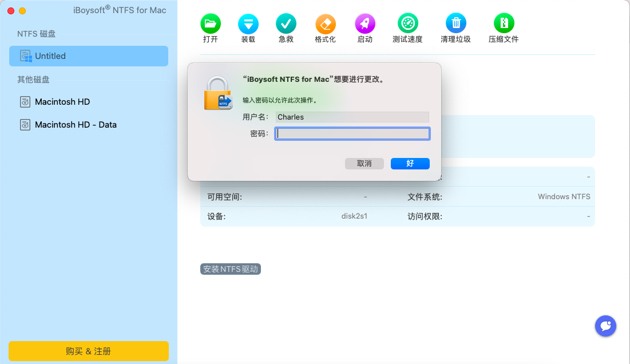The image size is (630, 364).
Task: Click the 压缩文件 compress files icon
Action: 504,23
